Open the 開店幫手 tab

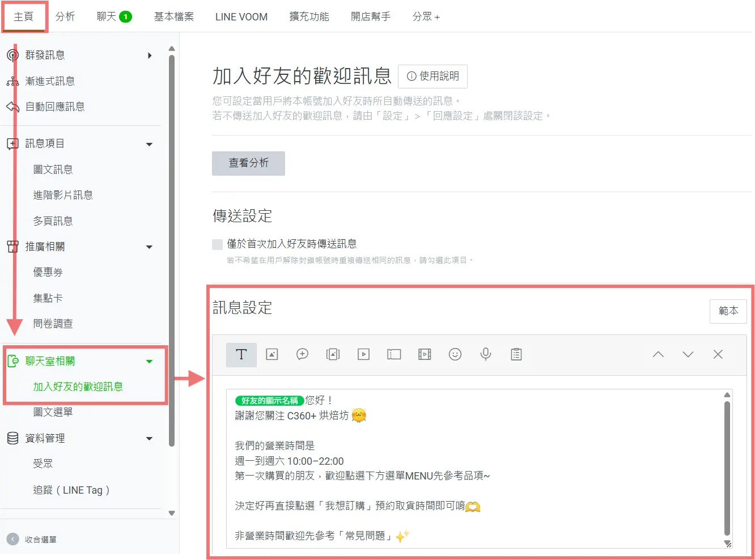tap(371, 16)
